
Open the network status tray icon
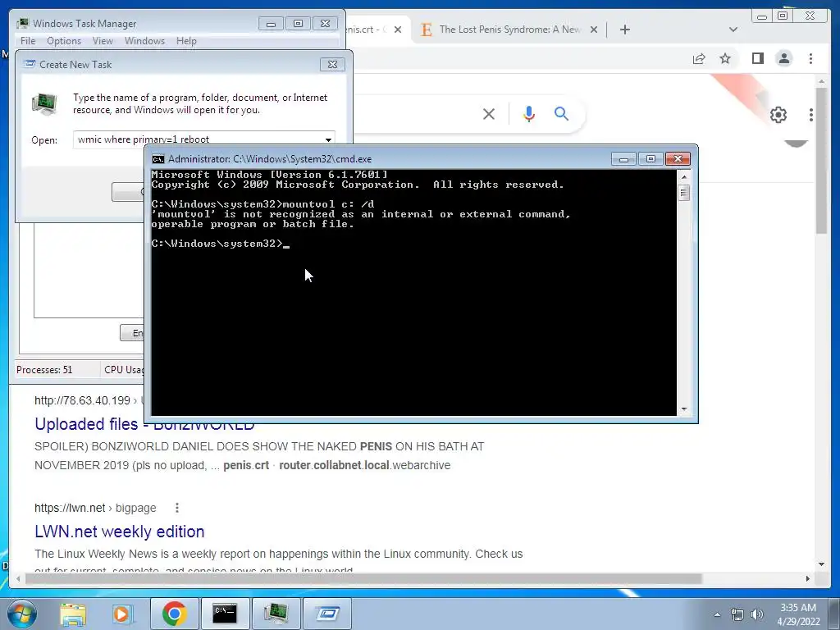click(x=737, y=614)
